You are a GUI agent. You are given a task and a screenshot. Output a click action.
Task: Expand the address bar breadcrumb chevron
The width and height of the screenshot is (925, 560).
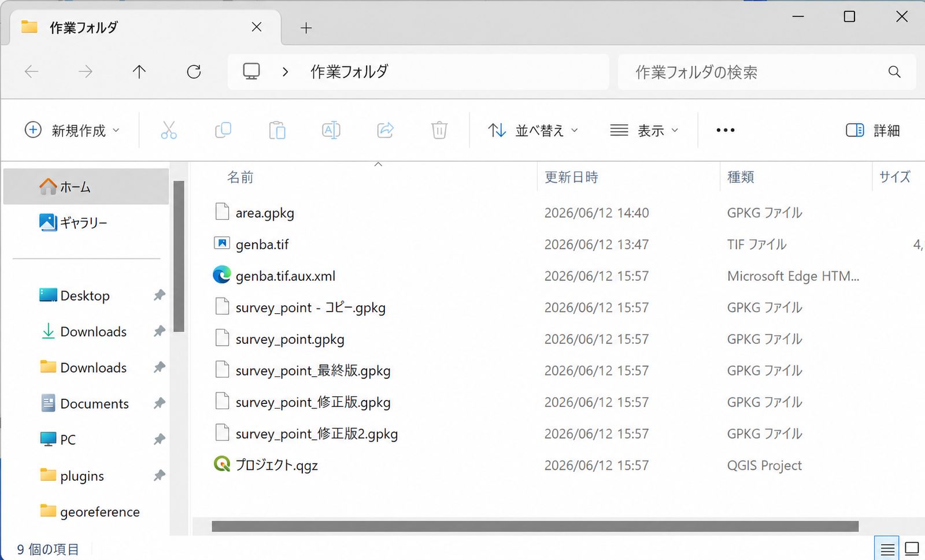[285, 72]
